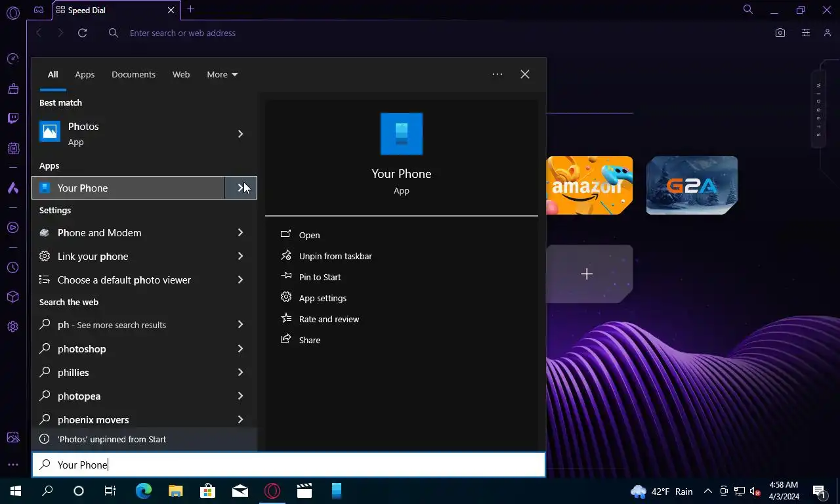840x504 pixels.
Task: Open the Your Phone taskbar icon
Action: pyautogui.click(x=337, y=491)
